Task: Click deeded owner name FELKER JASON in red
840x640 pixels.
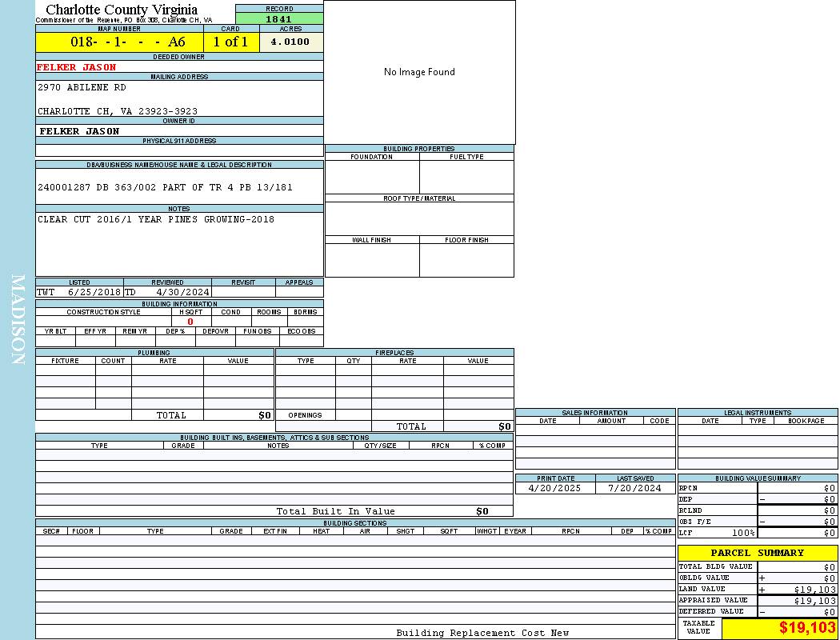Action: pos(77,68)
